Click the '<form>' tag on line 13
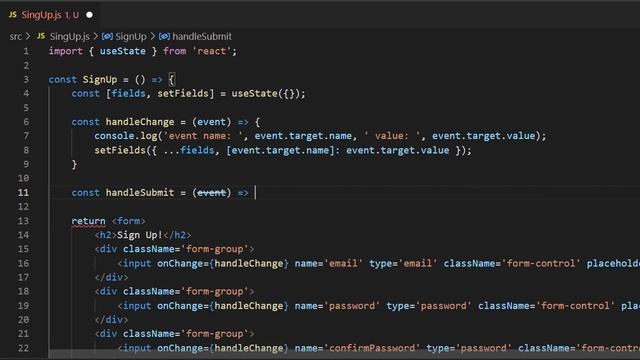Viewport: 640px width, 360px height. (129, 221)
